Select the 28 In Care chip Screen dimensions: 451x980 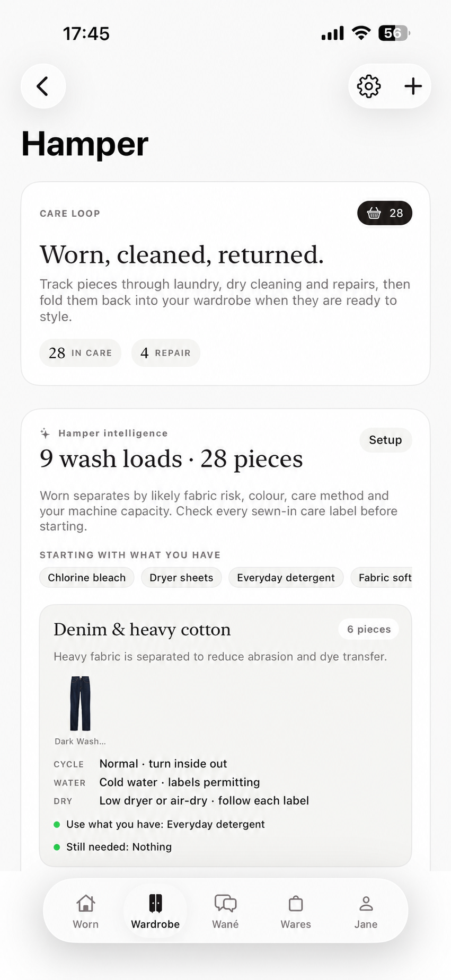80,353
